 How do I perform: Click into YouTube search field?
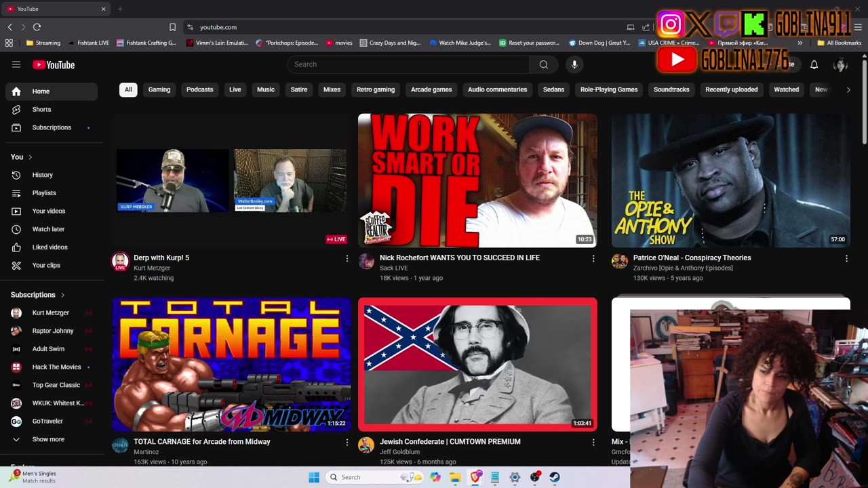408,64
